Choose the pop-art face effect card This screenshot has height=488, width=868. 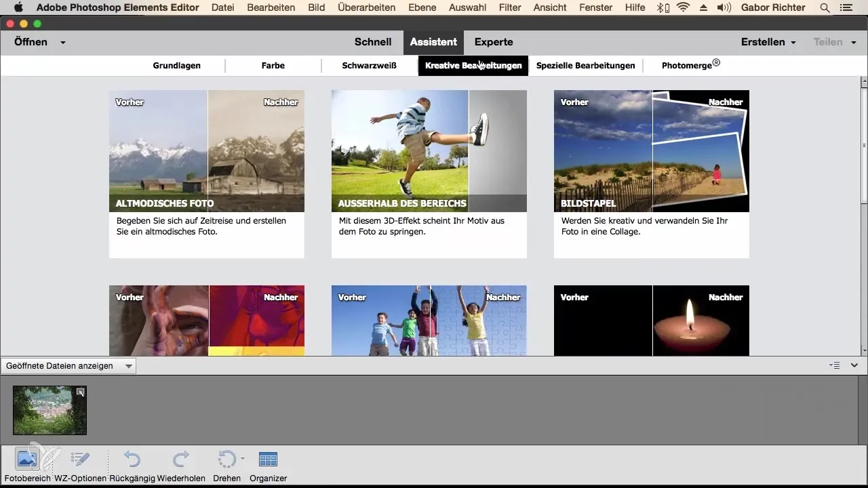click(x=207, y=321)
